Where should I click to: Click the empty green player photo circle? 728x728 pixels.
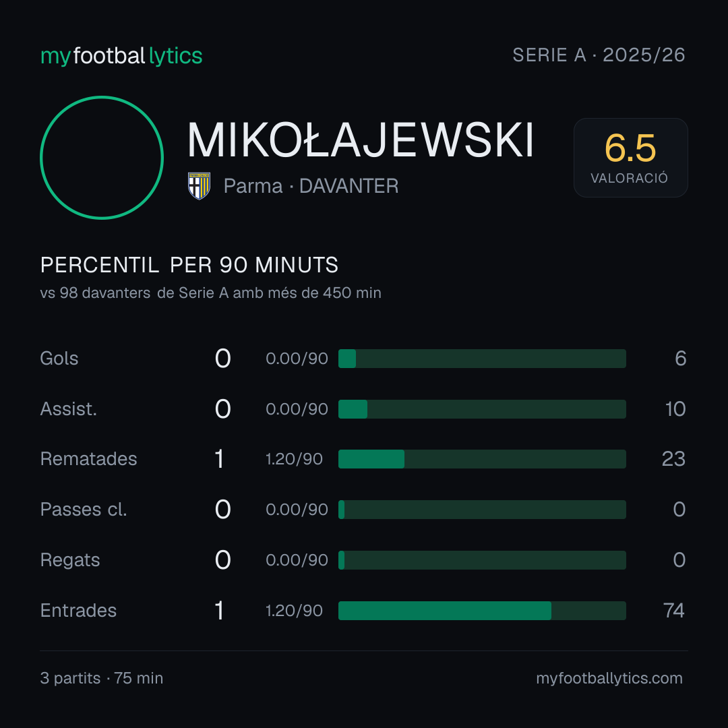click(102, 158)
